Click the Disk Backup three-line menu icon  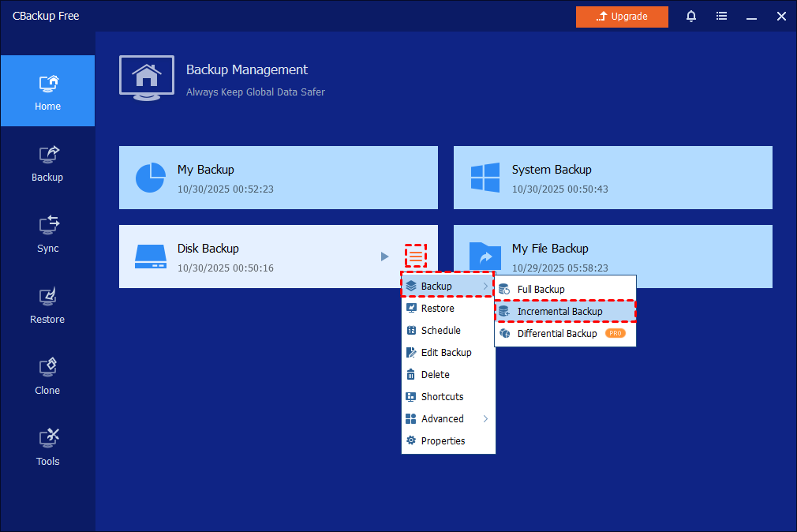tap(416, 256)
